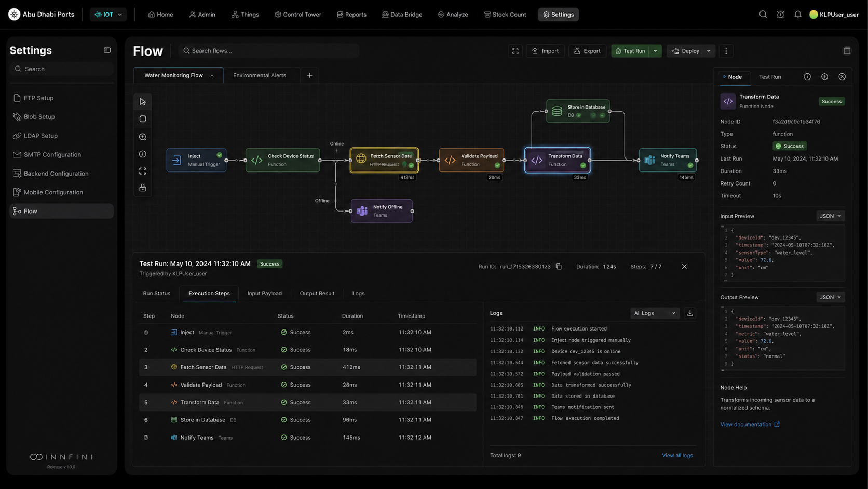The image size is (868, 489).
Task: Select the Store in Database node
Action: (x=578, y=111)
